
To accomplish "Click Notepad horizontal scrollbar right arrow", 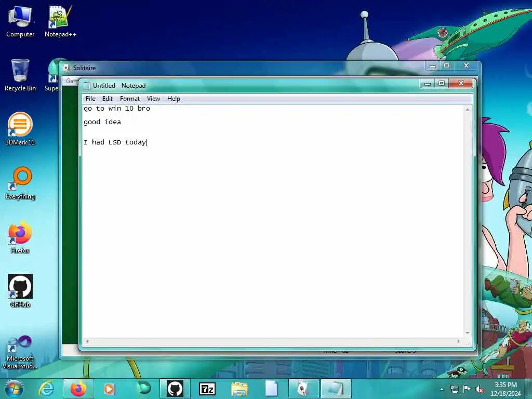I will (x=458, y=341).
